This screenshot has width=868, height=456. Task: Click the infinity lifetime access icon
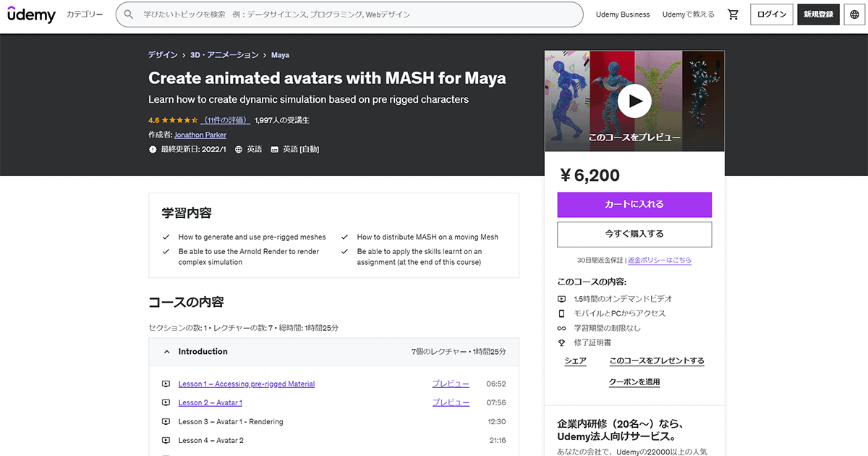tap(561, 328)
